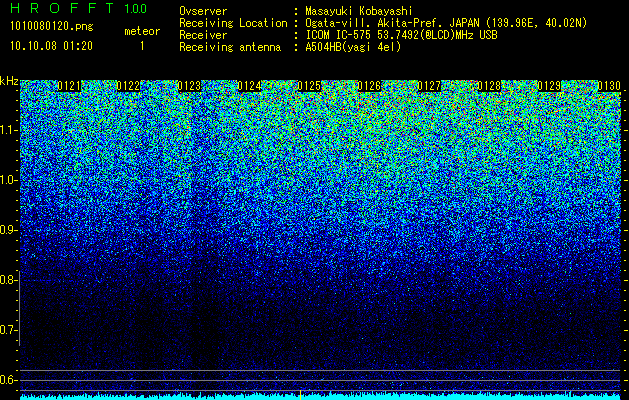The width and height of the screenshot is (629, 400).
Task: Click the 0124 time marker label
Action: pyautogui.click(x=250, y=86)
